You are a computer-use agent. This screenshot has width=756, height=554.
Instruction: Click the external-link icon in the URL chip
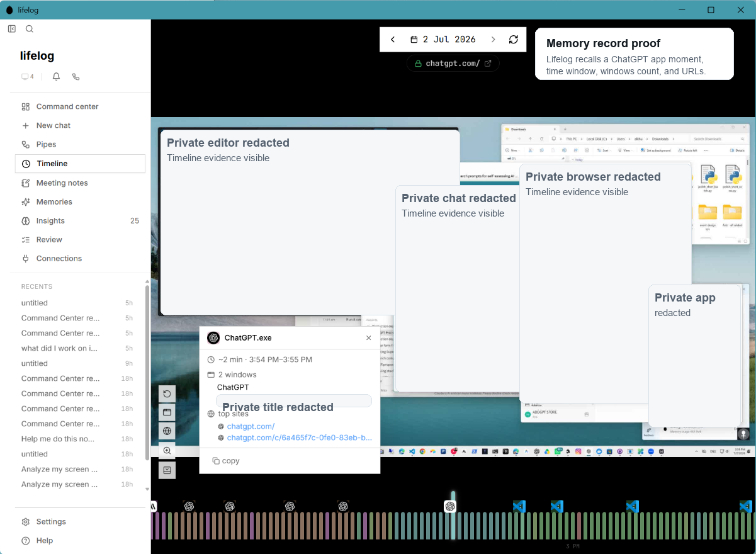pos(488,63)
